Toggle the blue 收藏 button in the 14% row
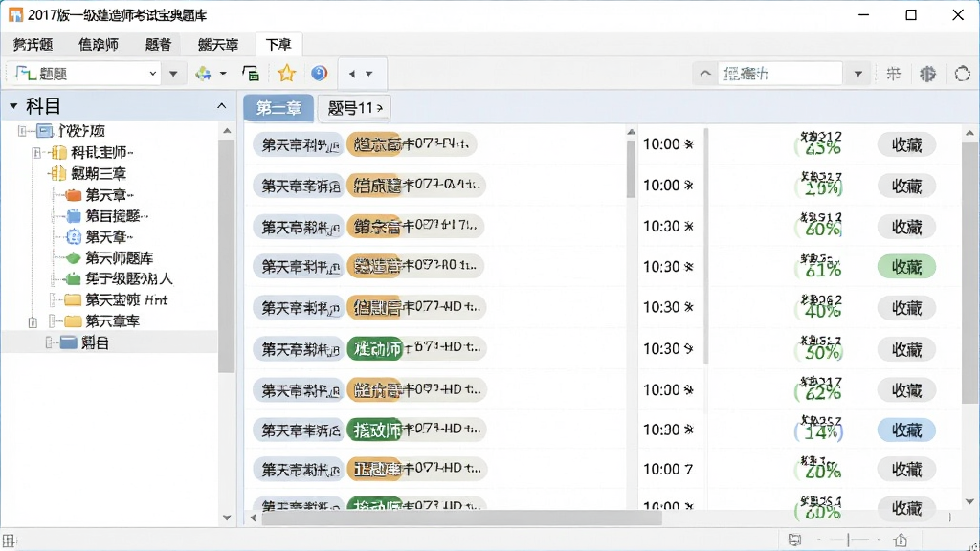The image size is (980, 551). pos(906,430)
